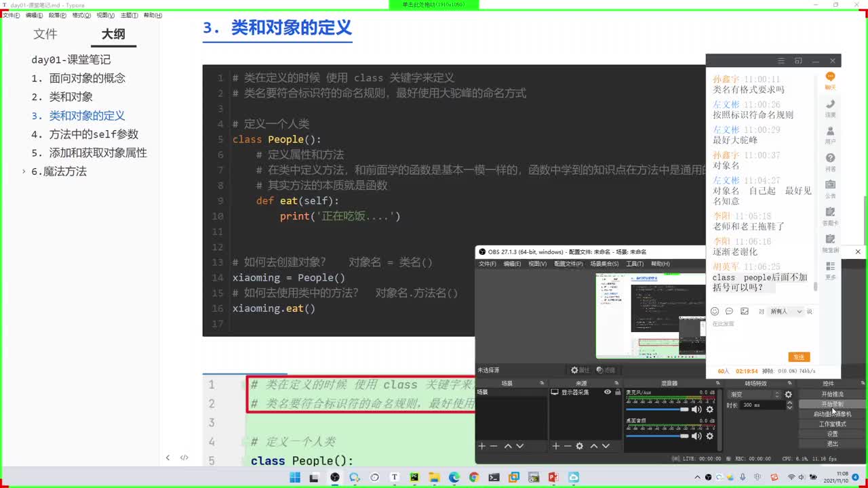Open OBS 编辑(E) menu
The width and height of the screenshot is (868, 488).
pos(513,264)
